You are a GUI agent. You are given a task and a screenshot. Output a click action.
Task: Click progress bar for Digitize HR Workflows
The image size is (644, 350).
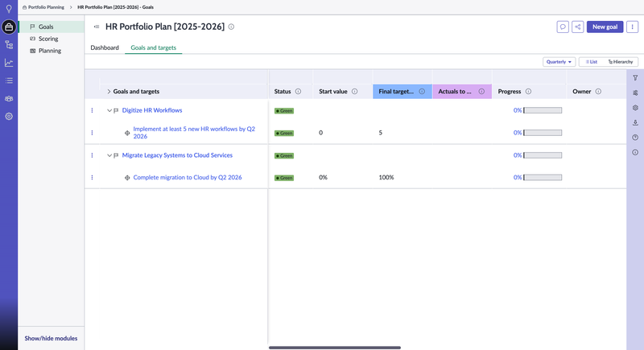coord(543,110)
